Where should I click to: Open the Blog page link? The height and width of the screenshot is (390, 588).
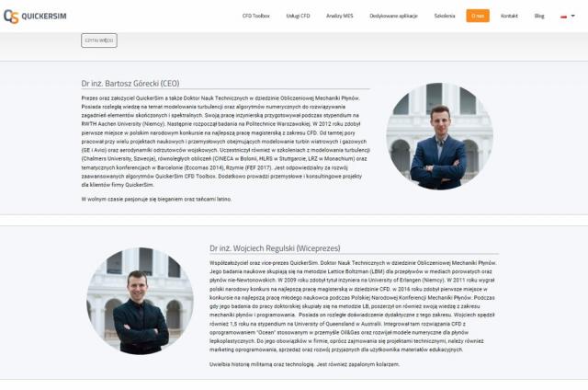(x=539, y=16)
